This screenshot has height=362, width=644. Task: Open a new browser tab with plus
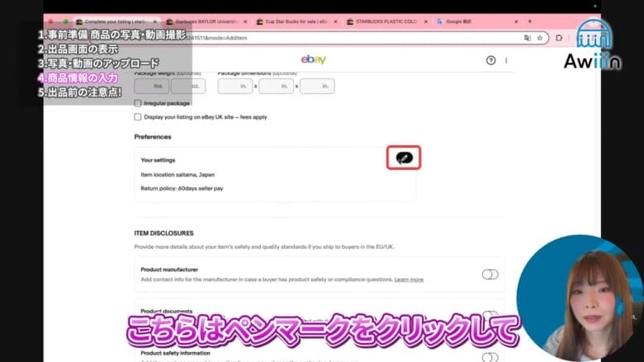click(x=530, y=21)
